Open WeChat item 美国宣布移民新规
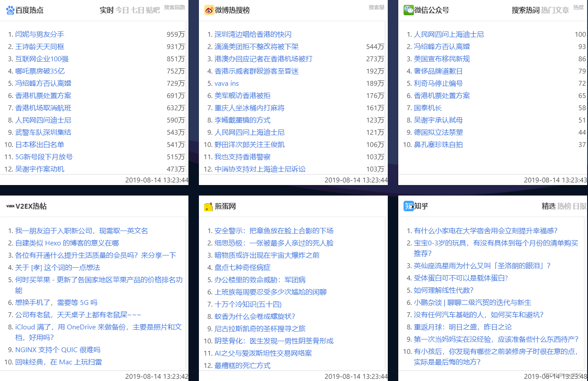The width and height of the screenshot is (588, 381). (x=442, y=59)
